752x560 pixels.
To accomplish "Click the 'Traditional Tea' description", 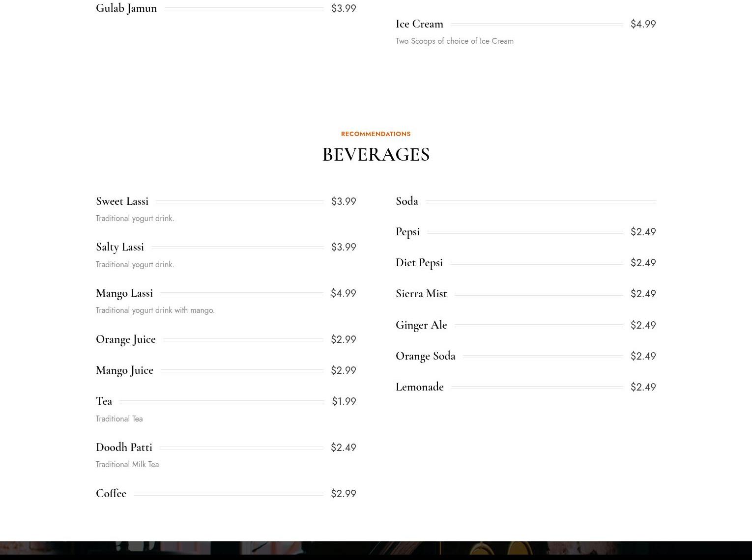I will coord(119,419).
